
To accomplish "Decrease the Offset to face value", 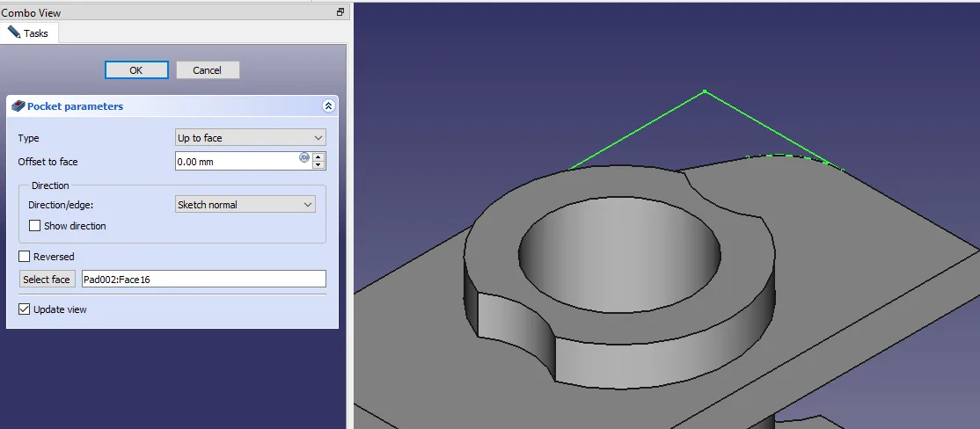I will [318, 165].
